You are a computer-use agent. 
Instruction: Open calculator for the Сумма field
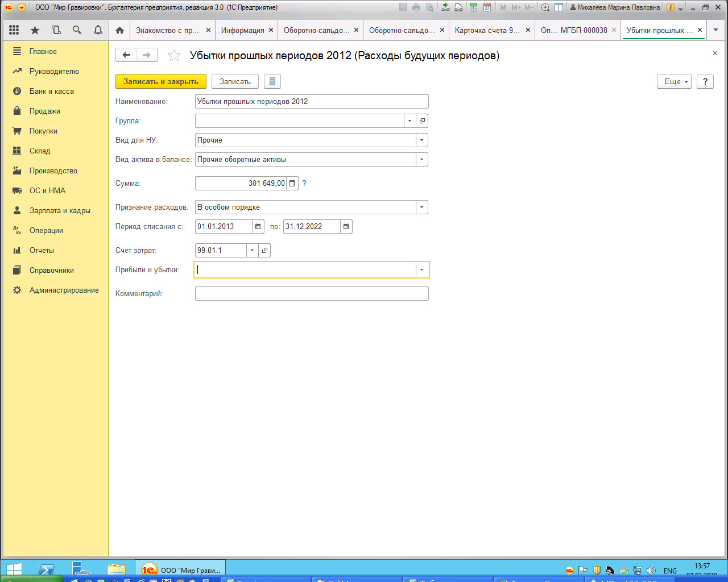(x=292, y=184)
